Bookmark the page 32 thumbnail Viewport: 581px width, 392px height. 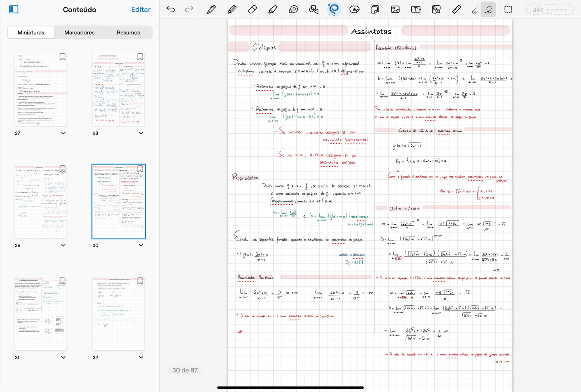[140, 281]
